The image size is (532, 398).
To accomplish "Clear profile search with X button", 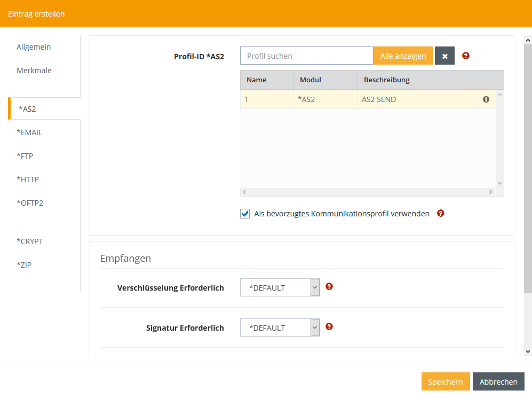I will [444, 56].
